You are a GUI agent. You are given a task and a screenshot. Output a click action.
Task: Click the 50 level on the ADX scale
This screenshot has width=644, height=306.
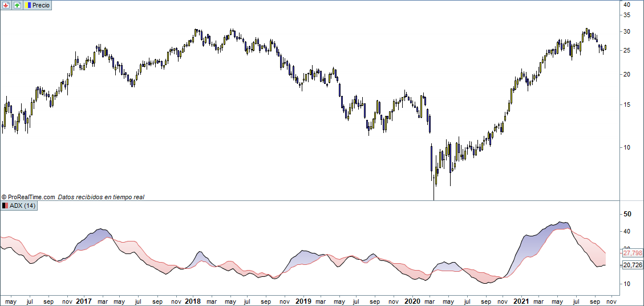pos(626,214)
